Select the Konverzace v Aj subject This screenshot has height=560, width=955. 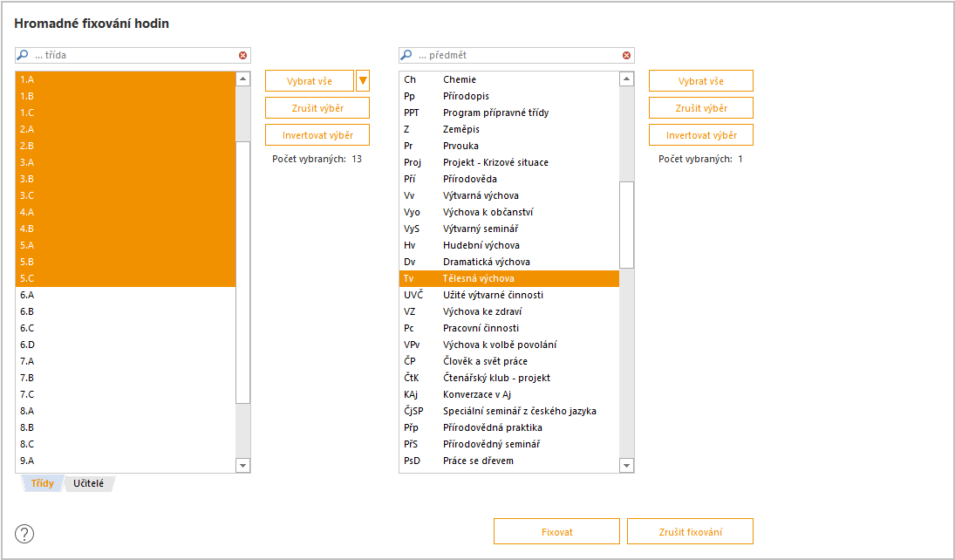[510, 394]
